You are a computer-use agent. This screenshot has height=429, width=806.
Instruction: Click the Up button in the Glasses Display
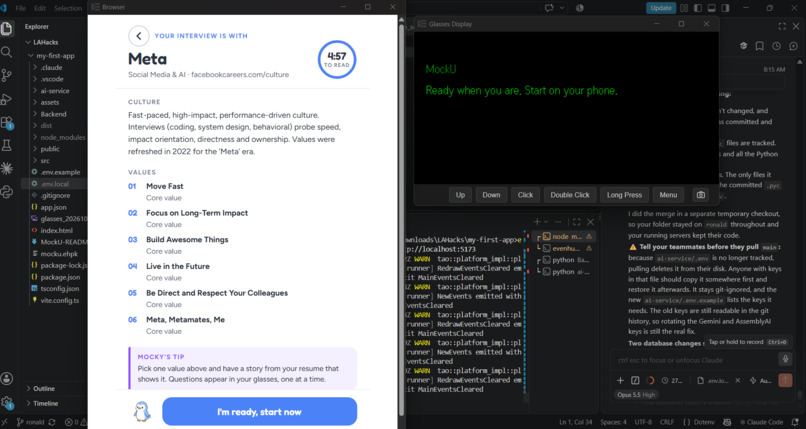[460, 195]
